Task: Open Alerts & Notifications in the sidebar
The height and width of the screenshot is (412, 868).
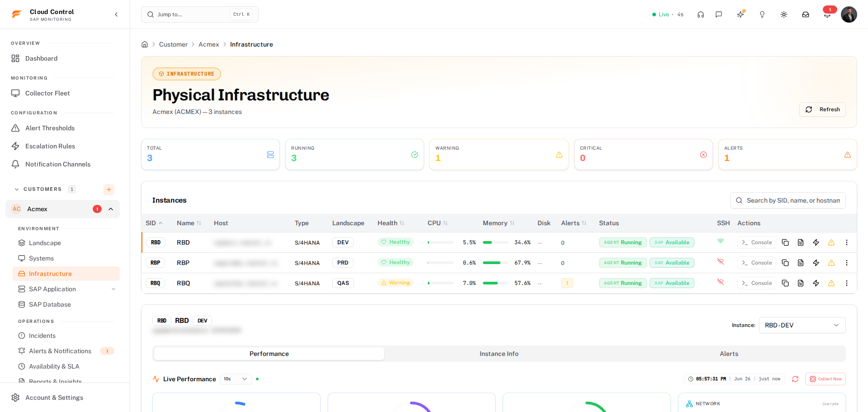Action: click(66, 351)
